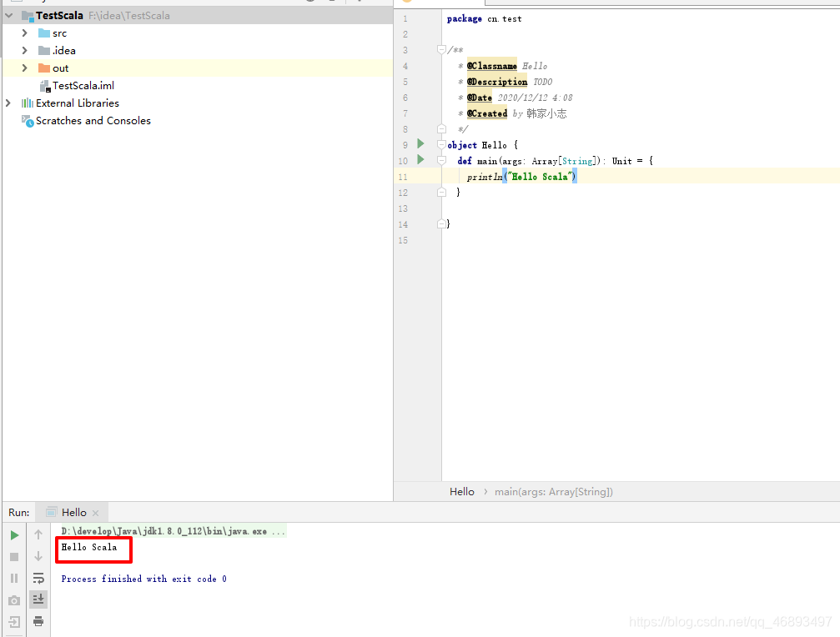
Task: Click @Created tag in comment
Action: [487, 113]
